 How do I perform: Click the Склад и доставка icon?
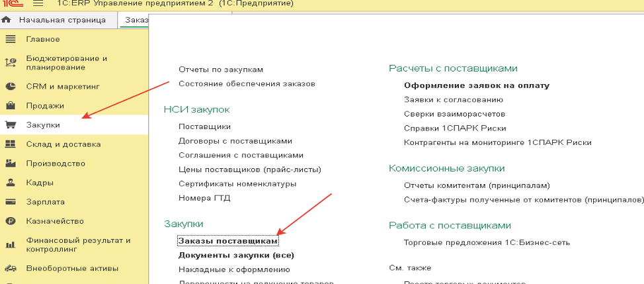(x=11, y=144)
